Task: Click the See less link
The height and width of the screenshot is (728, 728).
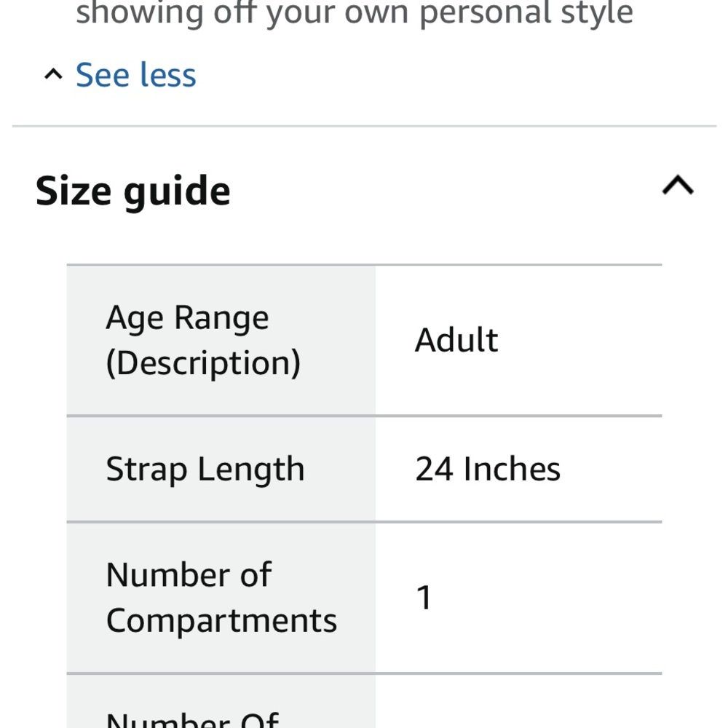Action: (136, 75)
